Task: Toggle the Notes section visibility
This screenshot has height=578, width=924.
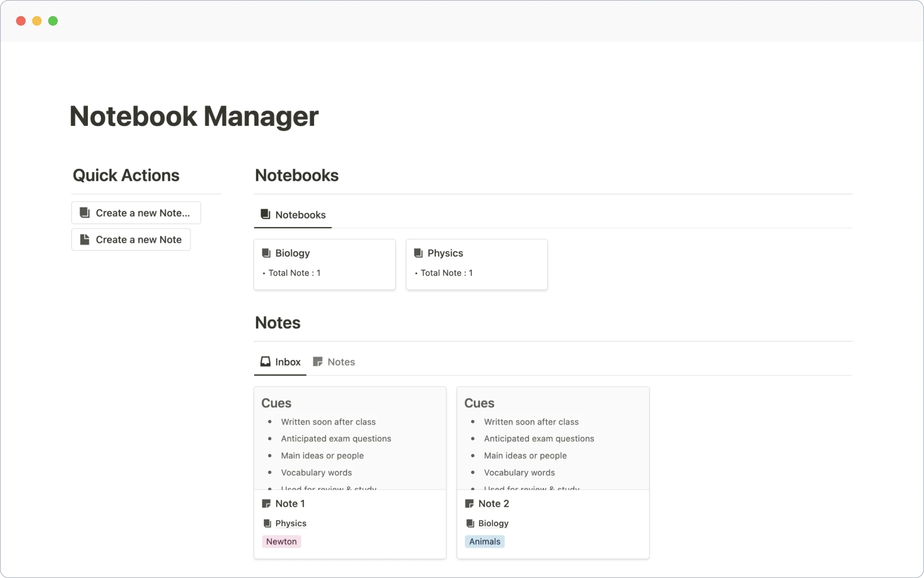Action: (277, 322)
